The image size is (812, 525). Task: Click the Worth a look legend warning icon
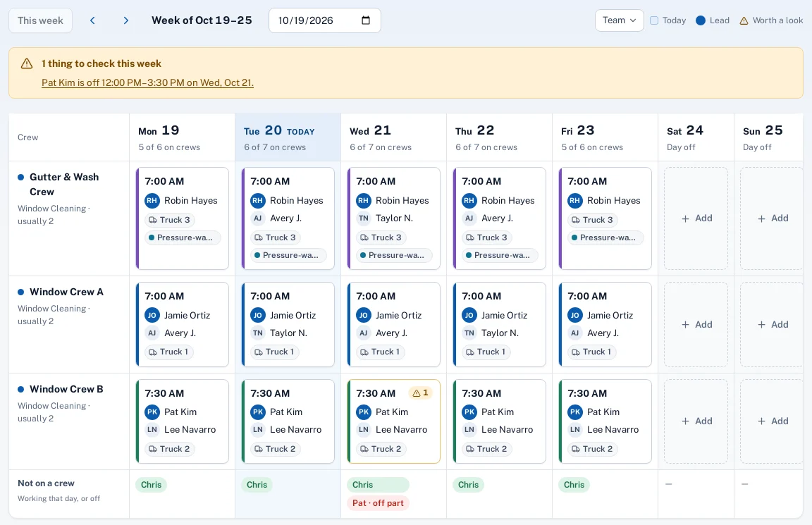click(x=744, y=20)
